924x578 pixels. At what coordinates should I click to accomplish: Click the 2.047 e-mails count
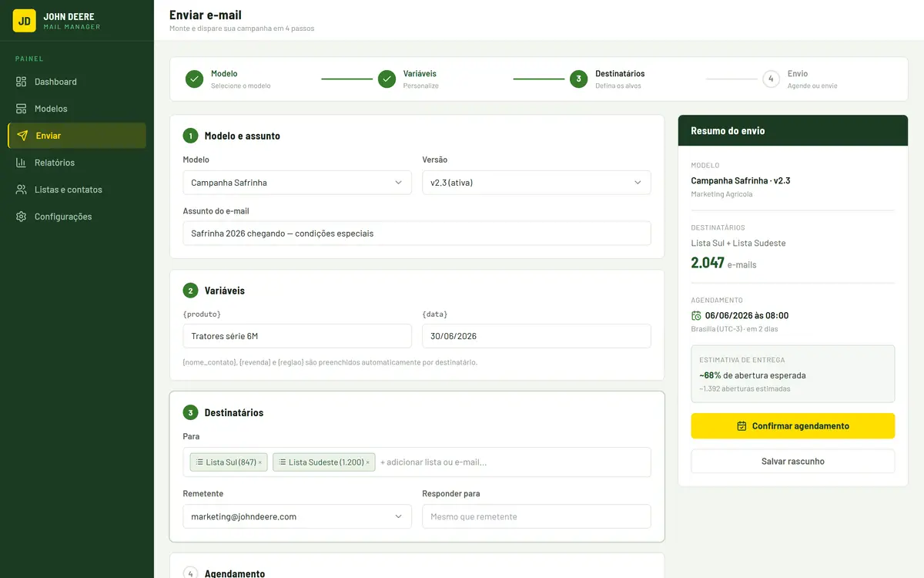click(724, 263)
